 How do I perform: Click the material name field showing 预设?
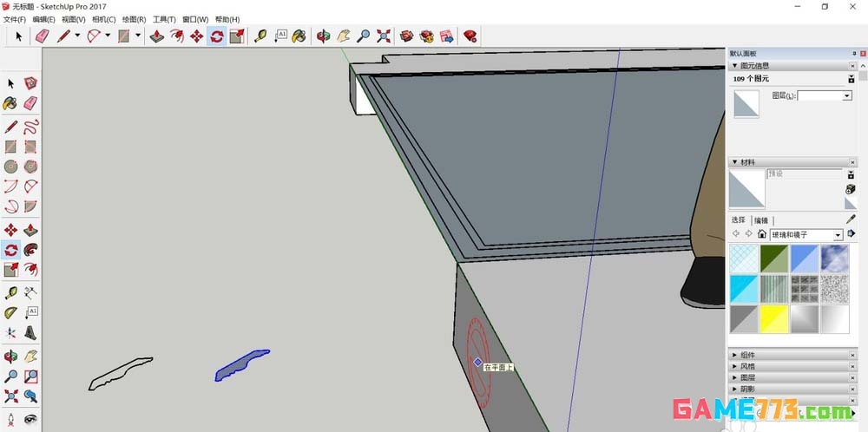tap(804, 173)
